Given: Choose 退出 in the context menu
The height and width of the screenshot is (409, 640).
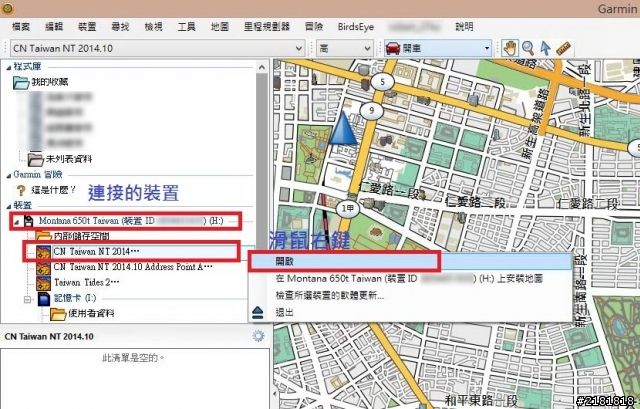Looking at the screenshot, I should (x=410, y=312).
